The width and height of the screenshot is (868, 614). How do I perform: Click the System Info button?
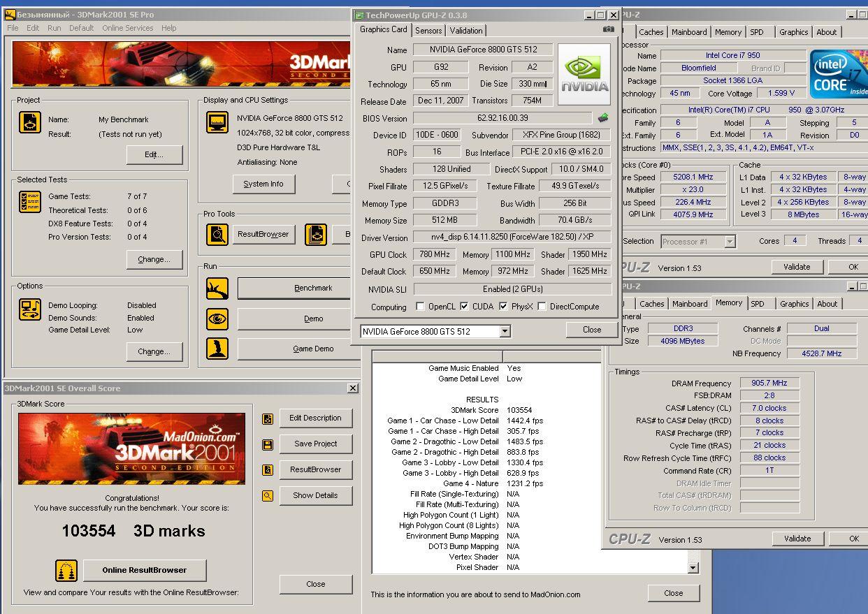[x=263, y=184]
